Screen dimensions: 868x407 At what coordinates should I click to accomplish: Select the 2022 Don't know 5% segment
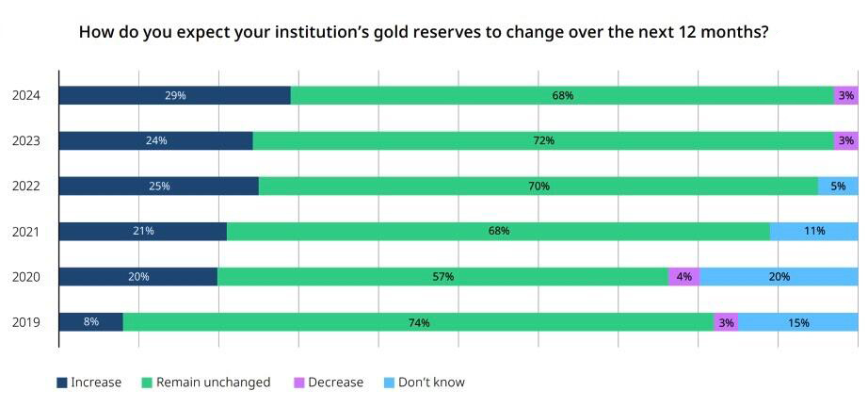coord(838,186)
